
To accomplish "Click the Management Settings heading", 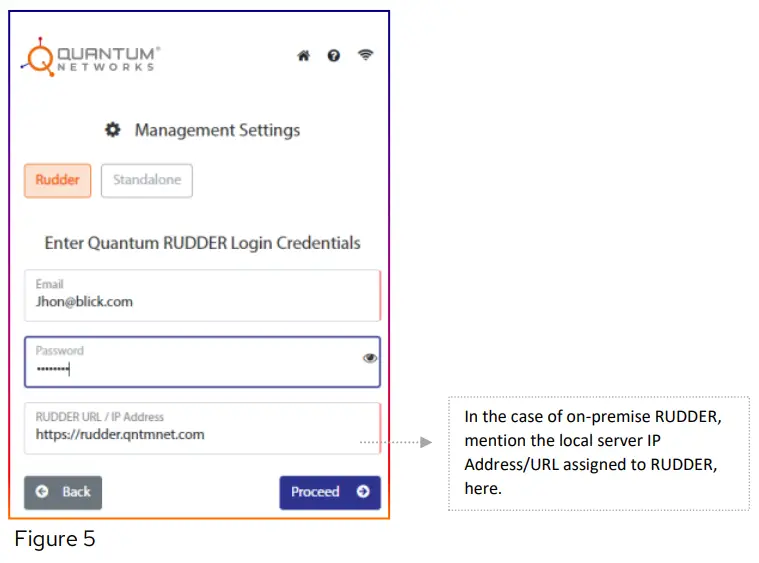I will (x=217, y=130).
